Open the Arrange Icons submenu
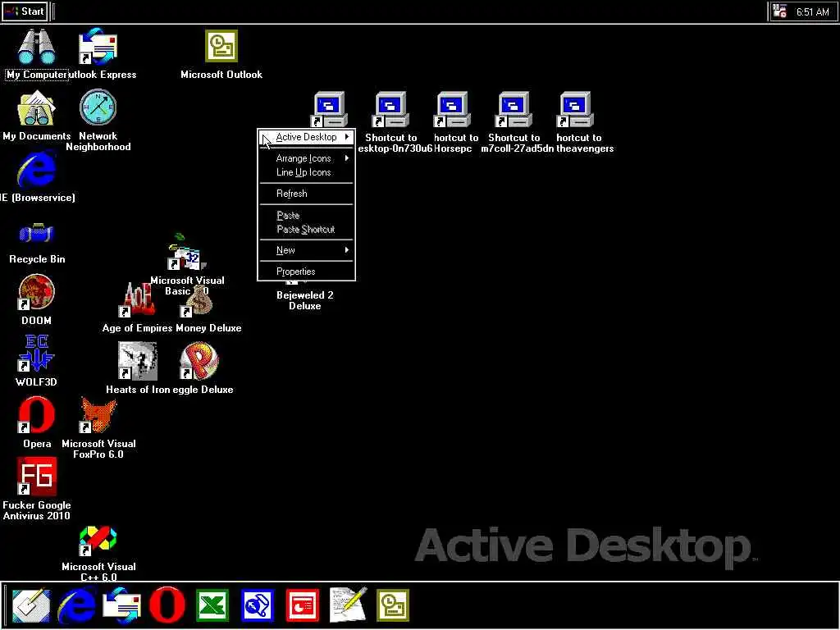The width and height of the screenshot is (840, 630). click(x=307, y=158)
